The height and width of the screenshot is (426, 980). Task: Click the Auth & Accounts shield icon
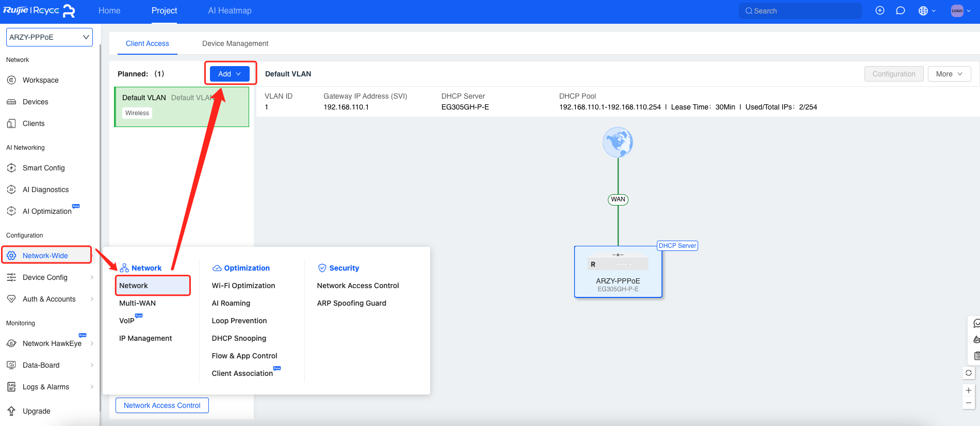click(x=11, y=299)
